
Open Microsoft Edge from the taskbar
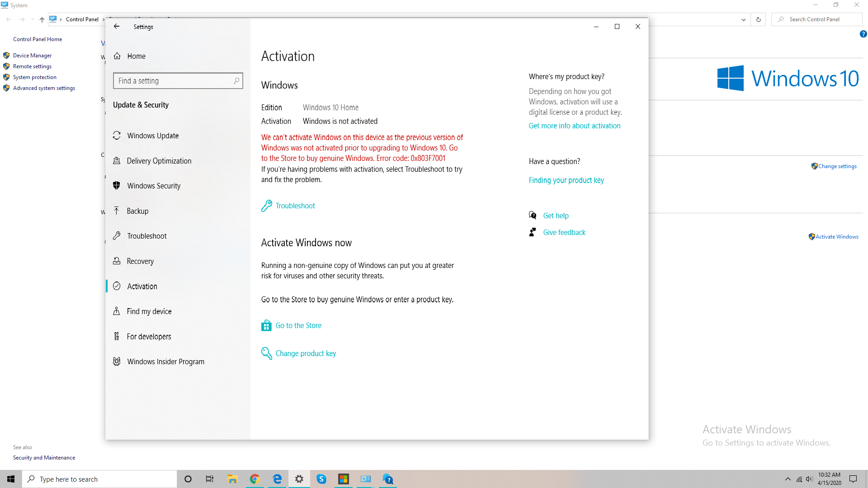(x=277, y=479)
